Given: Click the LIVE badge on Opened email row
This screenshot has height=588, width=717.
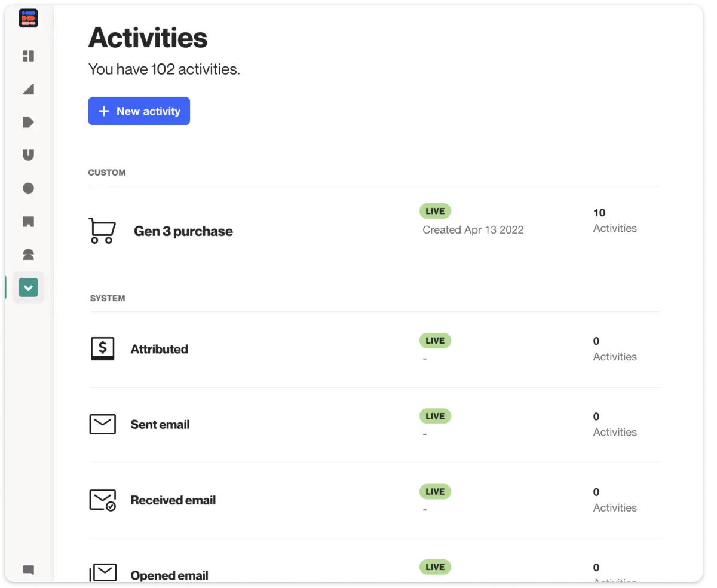Looking at the screenshot, I should pos(435,566).
